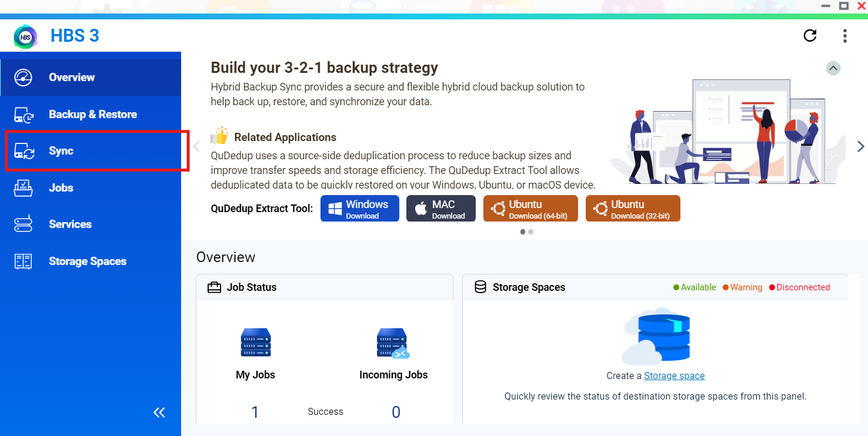Download QuDedup Extract Tool for Windows

coord(360,209)
